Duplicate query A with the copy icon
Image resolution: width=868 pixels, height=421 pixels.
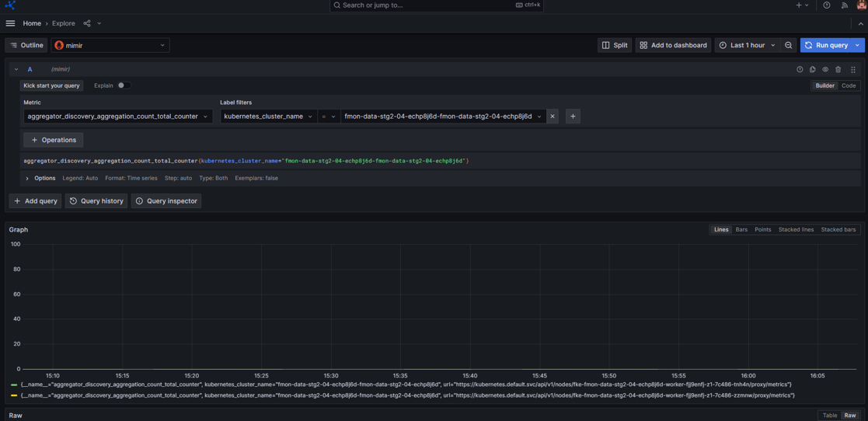[x=813, y=69]
